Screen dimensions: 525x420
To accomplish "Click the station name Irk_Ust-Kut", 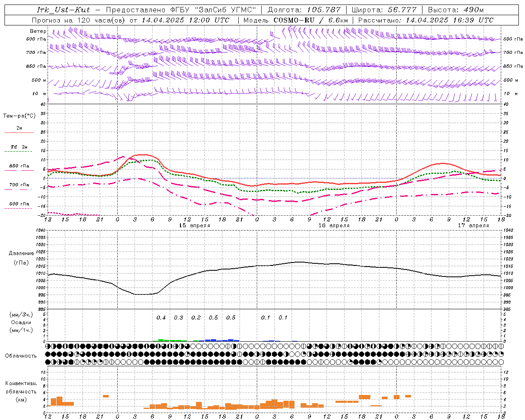I will 63,10.
